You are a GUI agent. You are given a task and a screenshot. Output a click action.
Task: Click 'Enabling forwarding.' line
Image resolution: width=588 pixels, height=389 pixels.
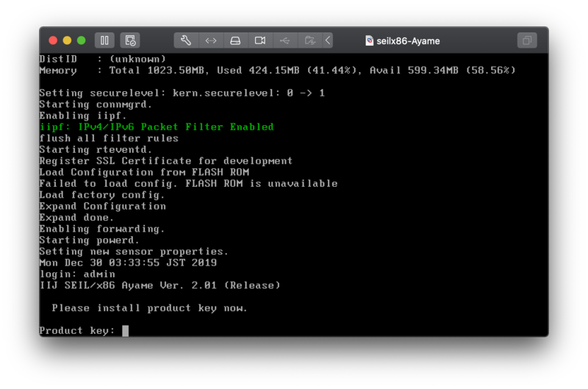tap(102, 229)
